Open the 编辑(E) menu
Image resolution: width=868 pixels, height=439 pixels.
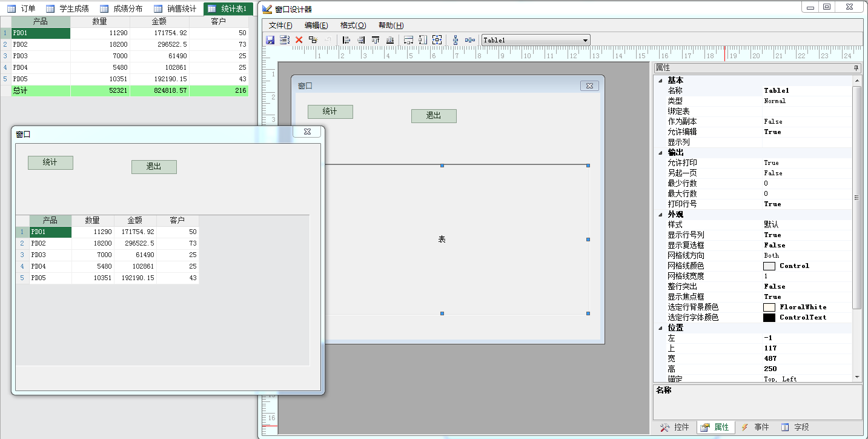point(316,25)
